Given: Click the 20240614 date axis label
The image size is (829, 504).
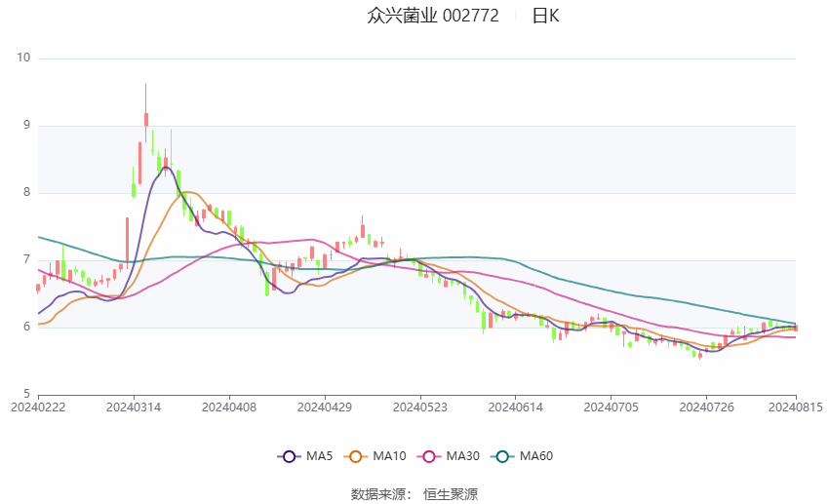Looking at the screenshot, I should coord(516,407).
